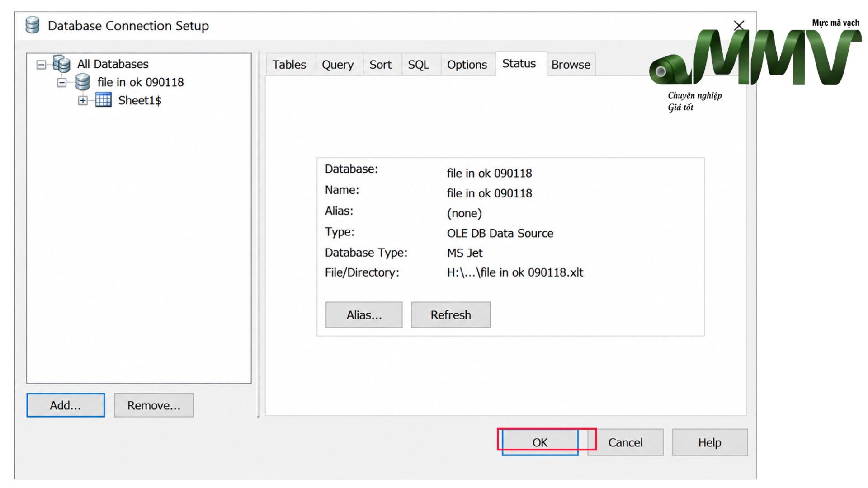
Task: Select the All Databases tree label
Action: coord(113,64)
